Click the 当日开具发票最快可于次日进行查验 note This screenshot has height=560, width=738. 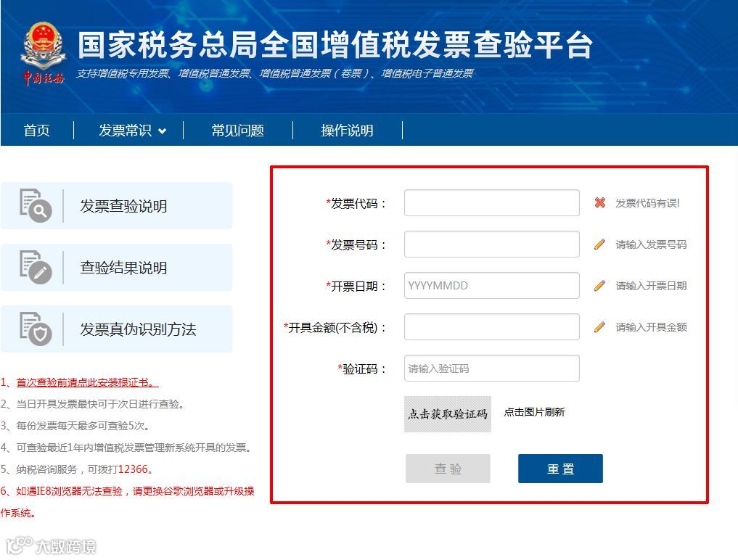92,404
